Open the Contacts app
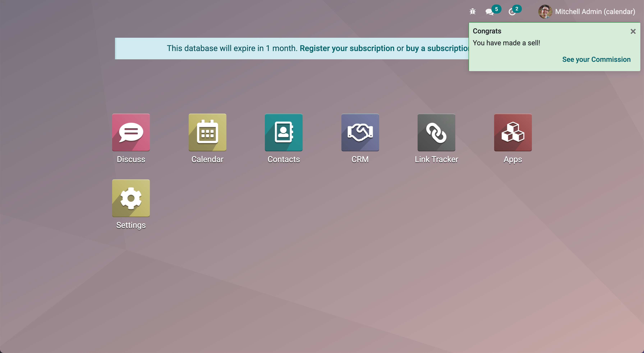Screen dimensions: 644x353 click(283, 133)
